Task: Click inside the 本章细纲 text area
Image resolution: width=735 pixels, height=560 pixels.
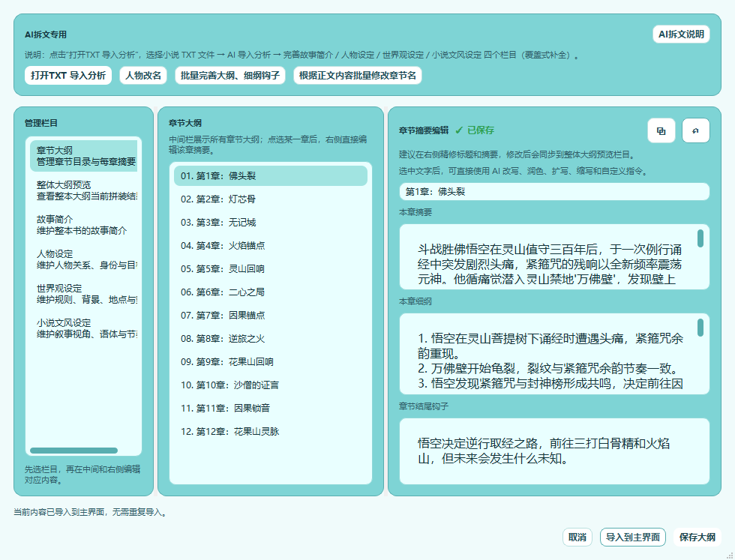Action: (554, 354)
